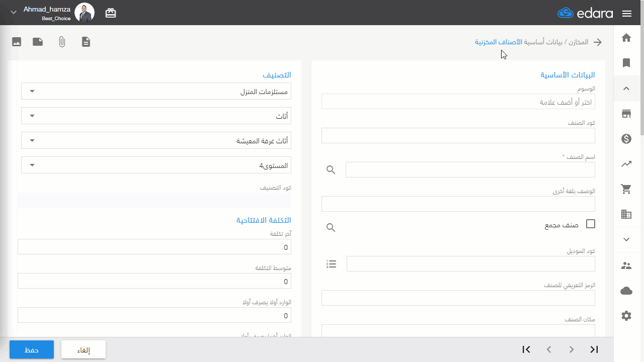Click the الوسوم tags input field
The height and width of the screenshot is (362, 644).
coord(458,102)
